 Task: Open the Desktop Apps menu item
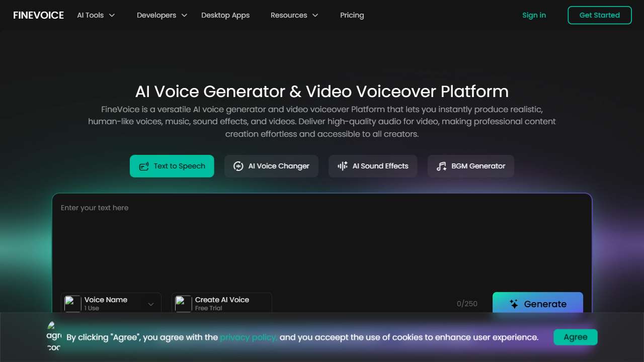pyautogui.click(x=225, y=15)
